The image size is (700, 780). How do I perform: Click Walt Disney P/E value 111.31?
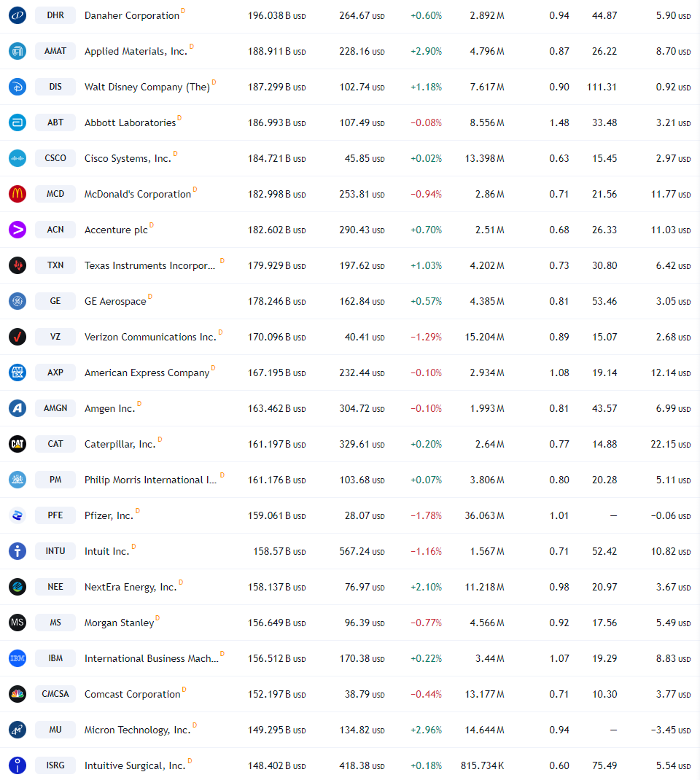tap(602, 87)
